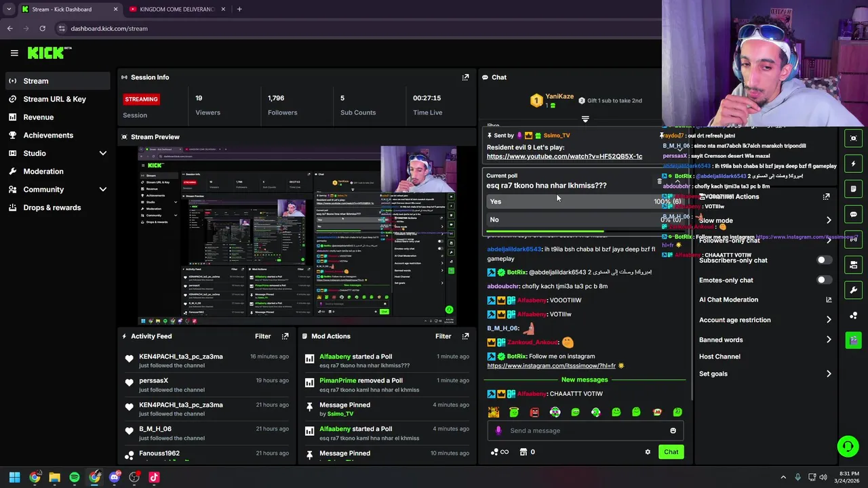Click the green clapperboard icon in right sidebar

click(853, 340)
